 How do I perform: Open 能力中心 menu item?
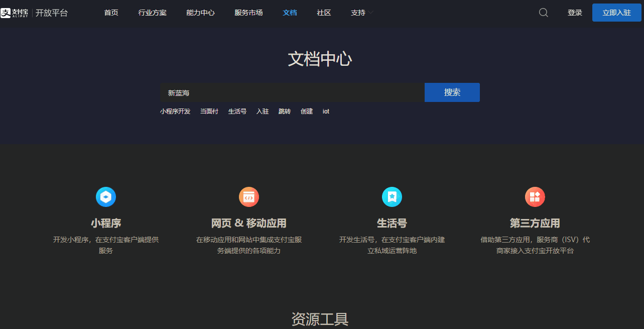pyautogui.click(x=201, y=13)
